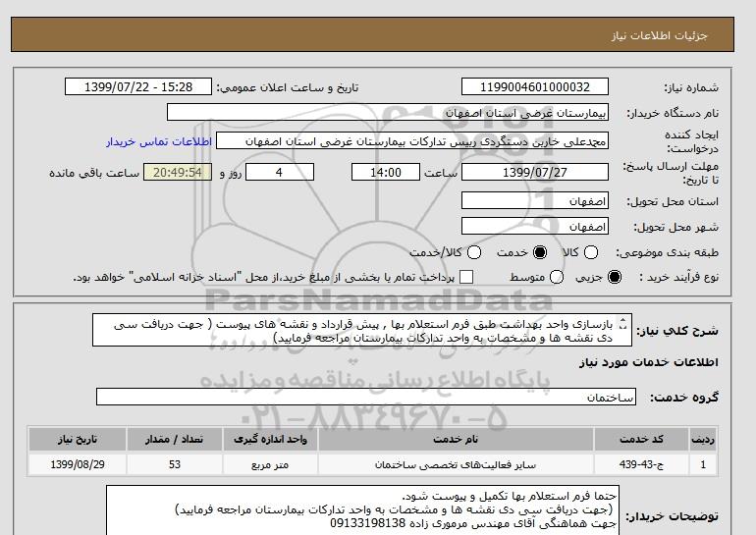Tick the اسناد خزانه اسلامی payment checkbox
Screen dimensions: 756x535
pos(466,277)
